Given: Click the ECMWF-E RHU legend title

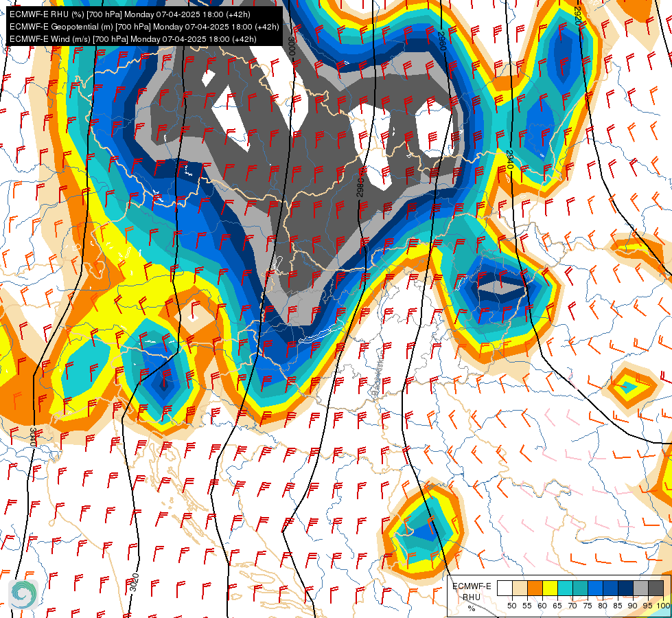Looking at the screenshot, I should (472, 591).
